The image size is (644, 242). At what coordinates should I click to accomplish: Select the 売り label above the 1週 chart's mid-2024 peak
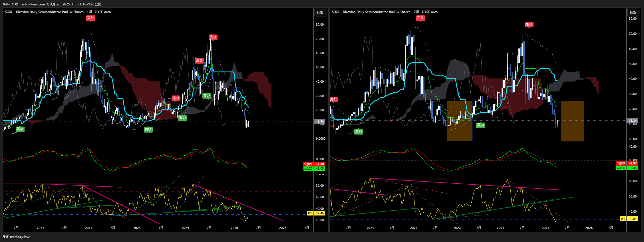point(213,37)
